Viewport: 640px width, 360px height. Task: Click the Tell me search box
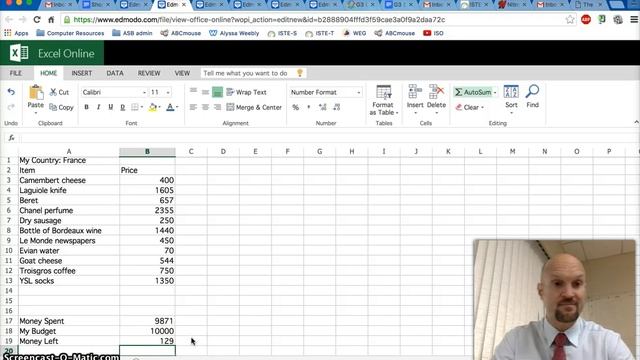(x=253, y=73)
